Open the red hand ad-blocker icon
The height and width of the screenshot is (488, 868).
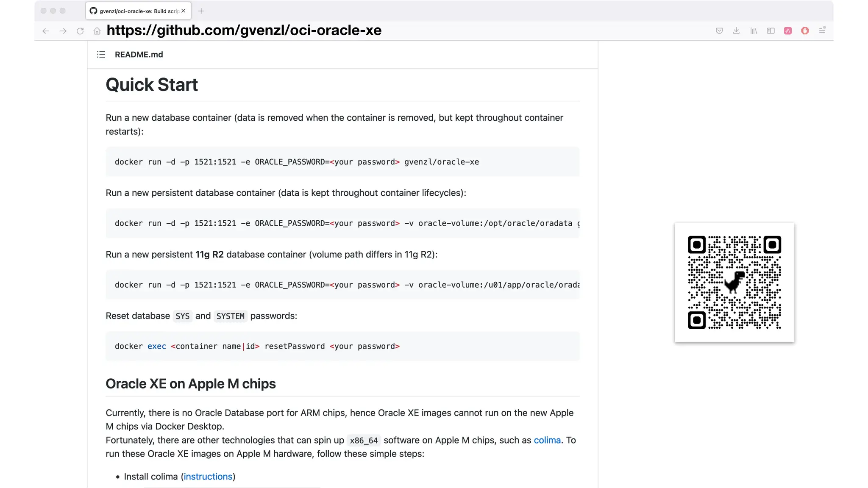pyautogui.click(x=805, y=30)
